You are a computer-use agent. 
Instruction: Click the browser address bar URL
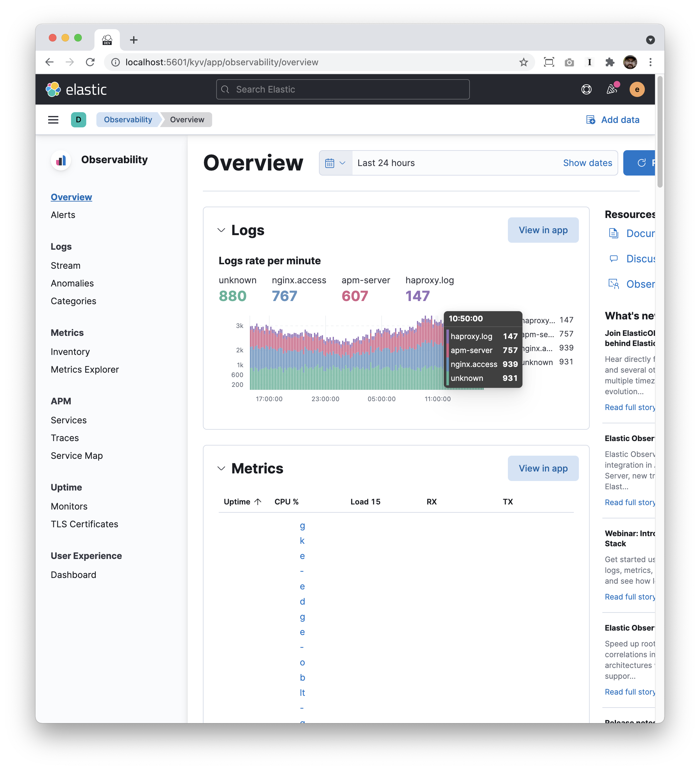coord(222,62)
